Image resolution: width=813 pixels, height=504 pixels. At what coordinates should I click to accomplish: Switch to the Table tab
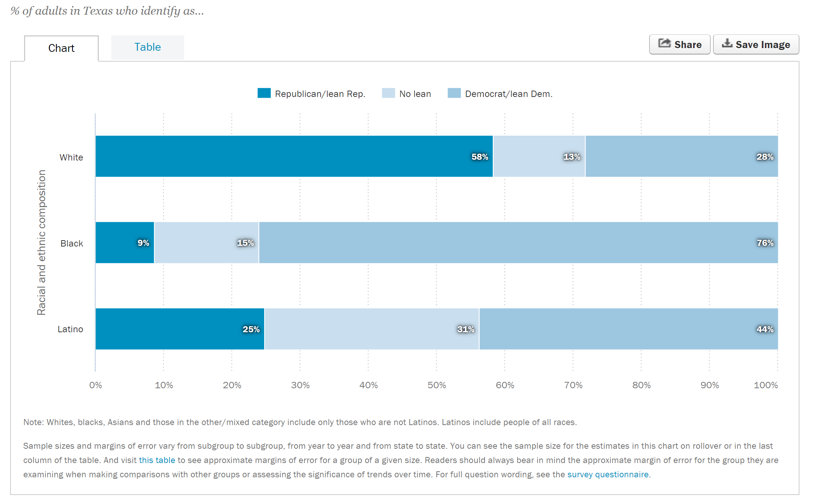[x=148, y=47]
